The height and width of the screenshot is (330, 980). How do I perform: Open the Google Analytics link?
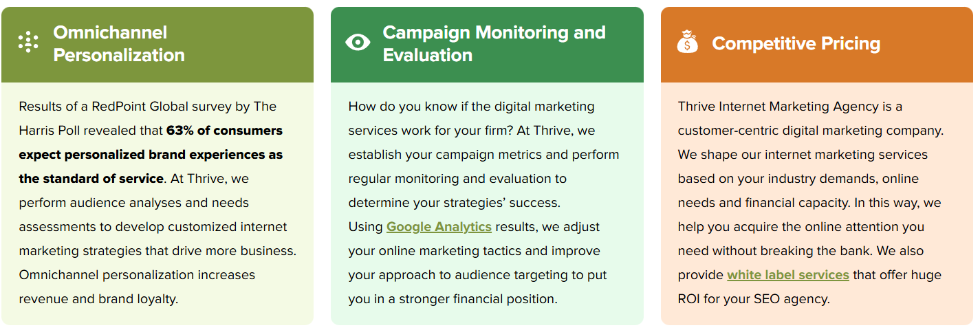coord(439,227)
